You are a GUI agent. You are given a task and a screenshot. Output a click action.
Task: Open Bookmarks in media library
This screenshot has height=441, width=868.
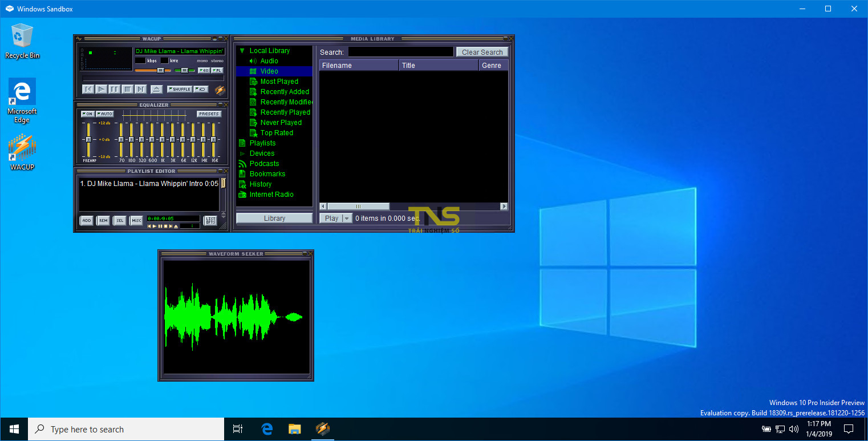[x=267, y=174]
